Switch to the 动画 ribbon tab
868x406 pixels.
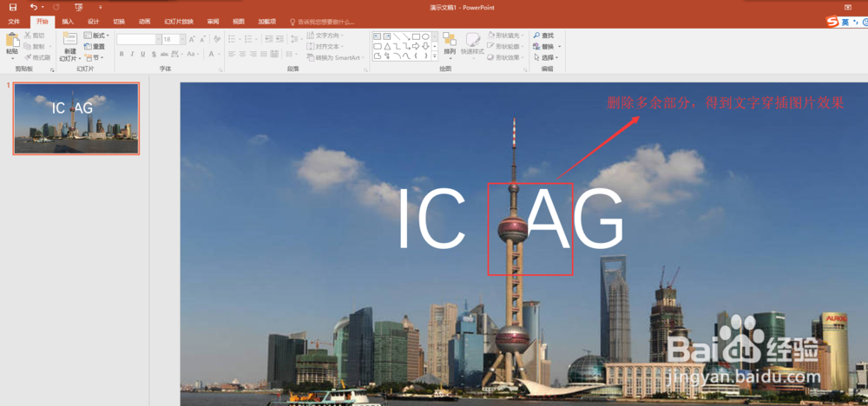[x=144, y=22]
